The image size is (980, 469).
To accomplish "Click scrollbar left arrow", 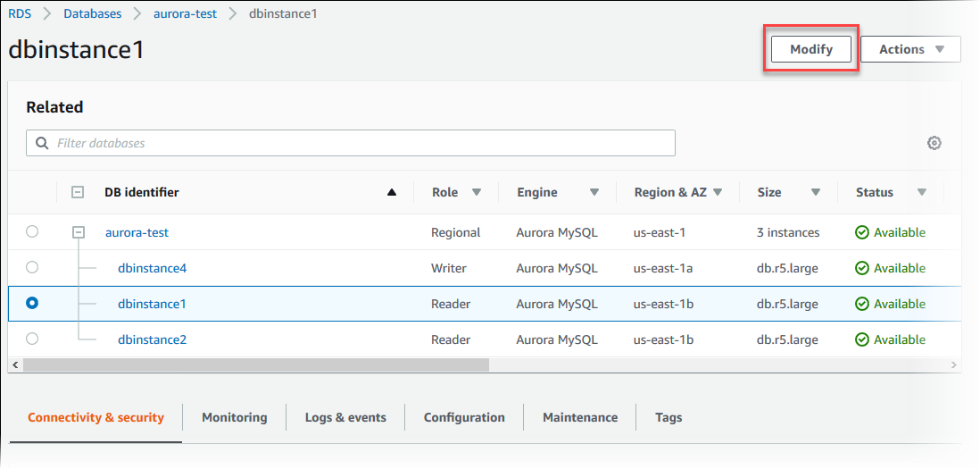I will pos(14,365).
